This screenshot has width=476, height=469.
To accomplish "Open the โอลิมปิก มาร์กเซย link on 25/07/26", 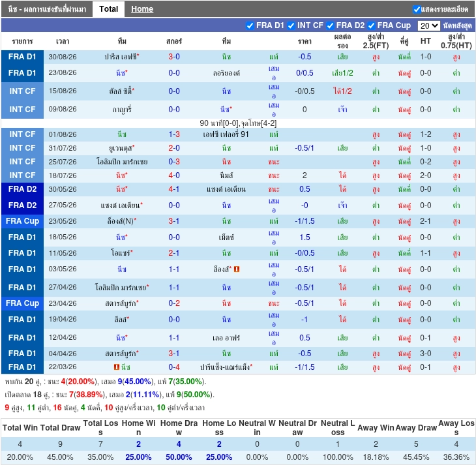I will (x=122, y=162).
